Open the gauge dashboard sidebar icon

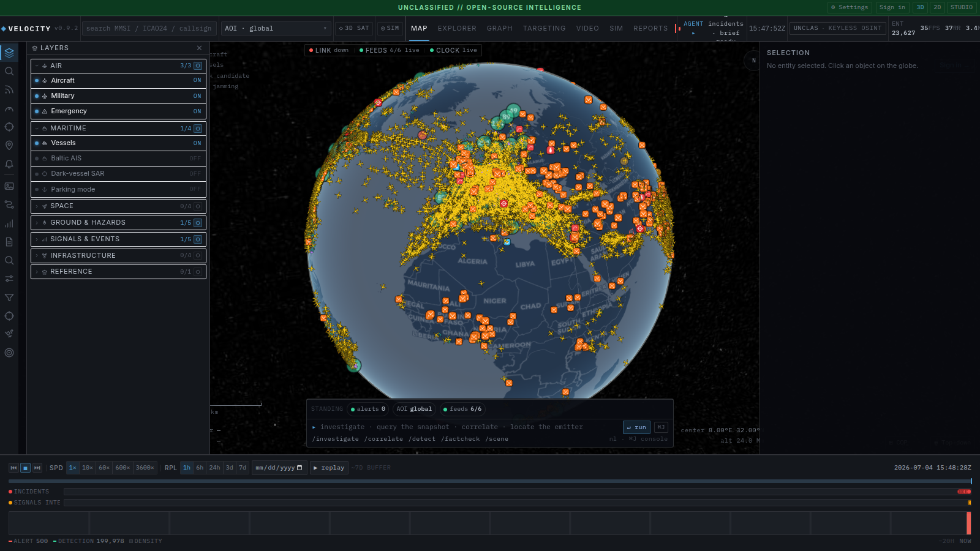pyautogui.click(x=9, y=108)
